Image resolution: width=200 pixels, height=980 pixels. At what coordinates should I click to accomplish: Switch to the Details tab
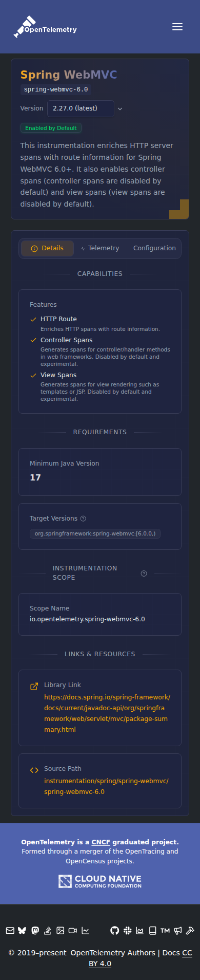47,248
